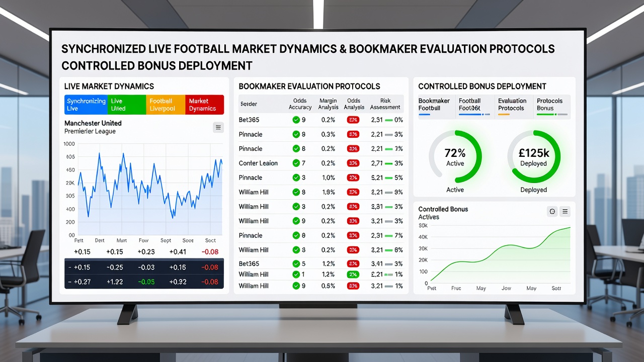The width and height of the screenshot is (644, 362).
Task: Click the green check in the Bet365 1.2% row
Action: 296,264
